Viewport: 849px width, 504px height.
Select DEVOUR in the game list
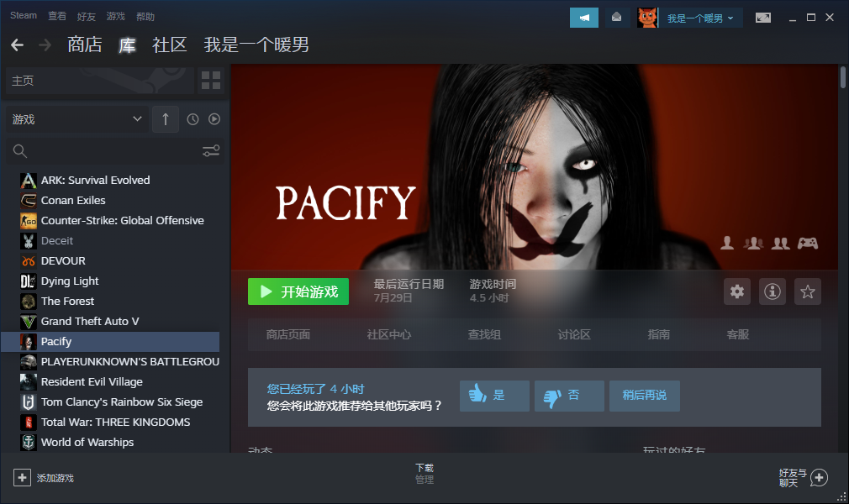(110, 261)
